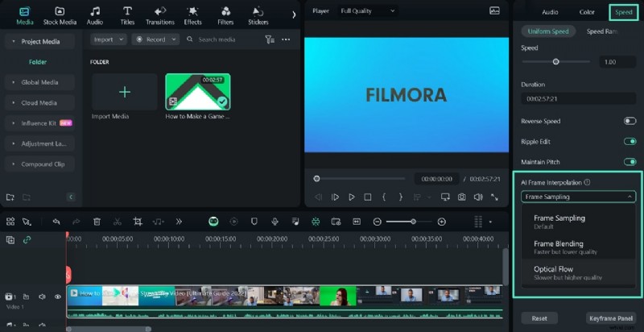Select the Uniform Speed option
This screenshot has width=644, height=332.
click(x=548, y=31)
